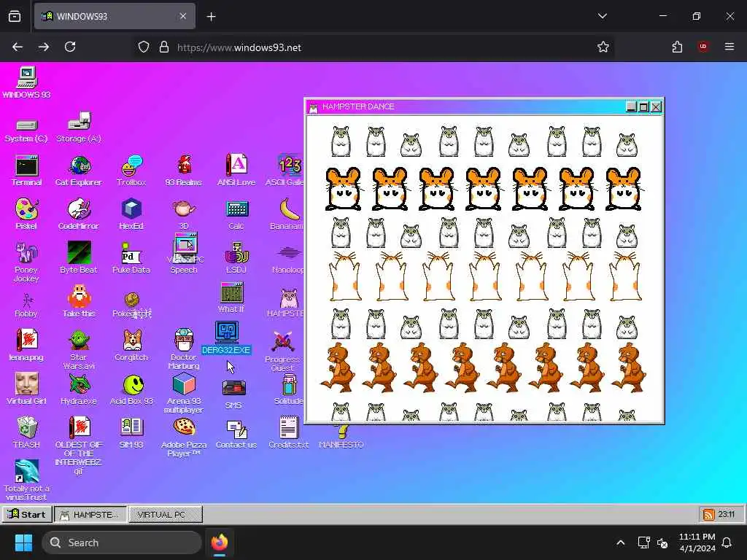This screenshot has width=747, height=560.
Task: Select the DEFRAG32.EXE icon
Action: coord(226,338)
